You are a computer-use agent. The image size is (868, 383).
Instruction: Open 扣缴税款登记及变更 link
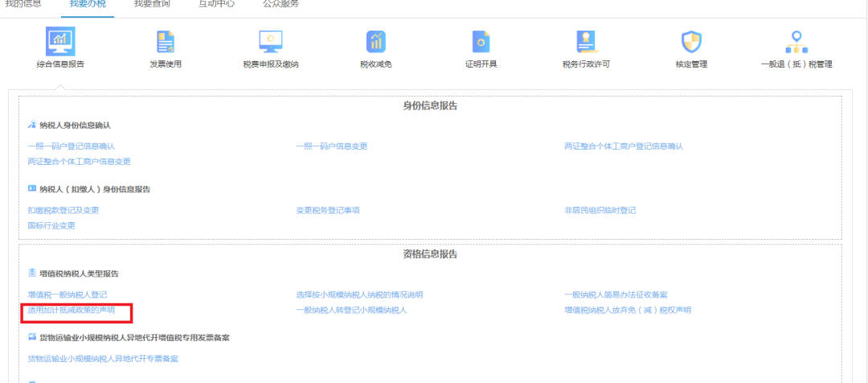pos(63,211)
